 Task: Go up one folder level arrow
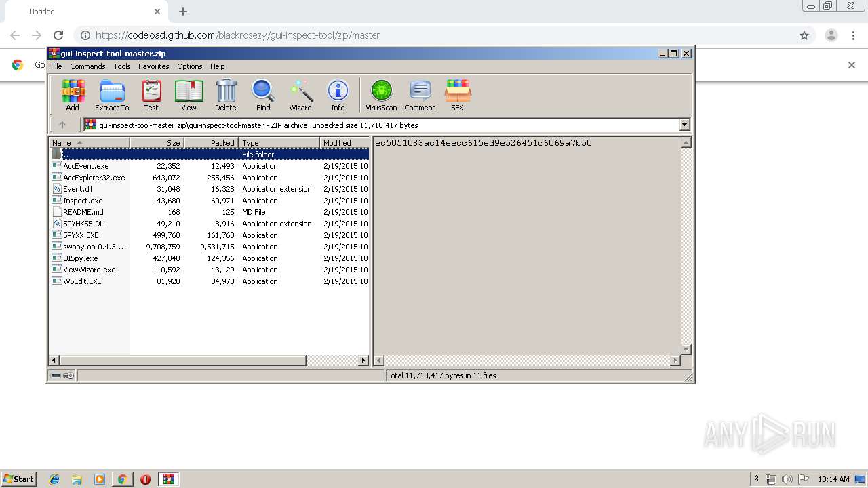(62, 125)
